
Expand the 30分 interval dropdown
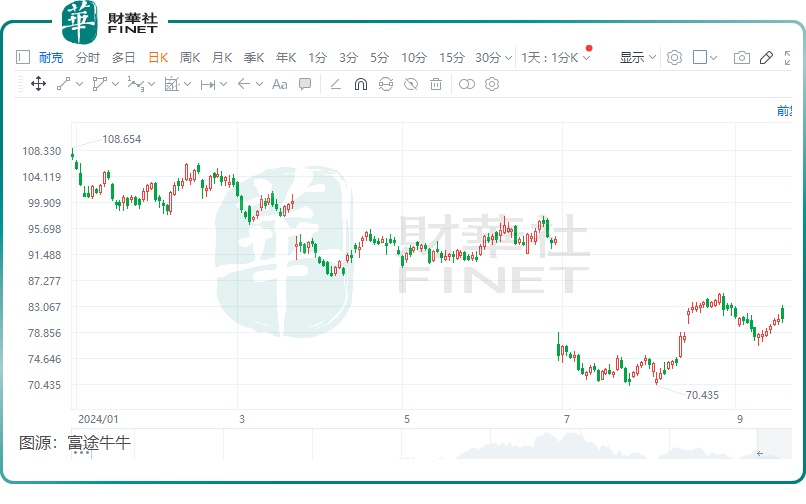[x=494, y=58]
